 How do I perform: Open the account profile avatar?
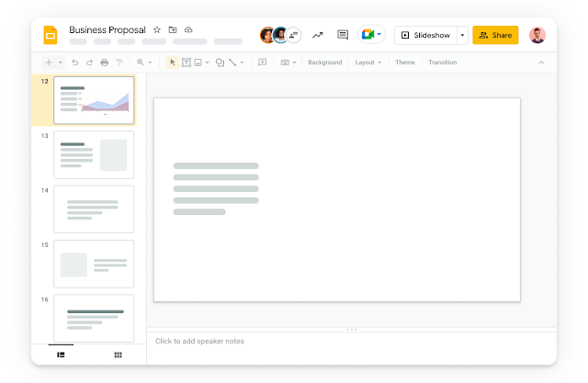537,35
